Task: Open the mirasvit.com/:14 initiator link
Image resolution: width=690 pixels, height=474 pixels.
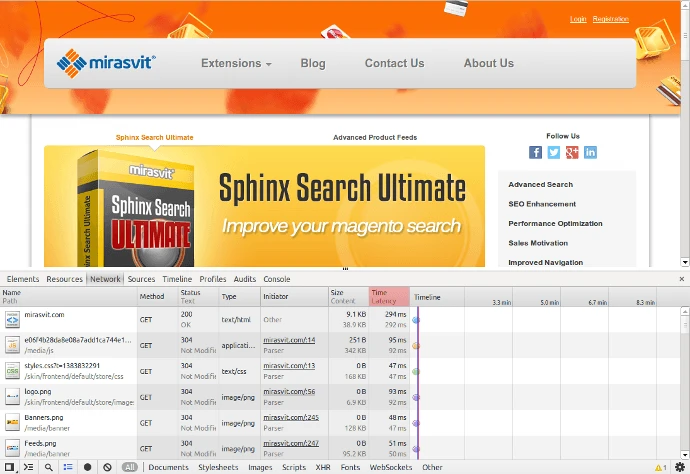Action: pos(289,340)
